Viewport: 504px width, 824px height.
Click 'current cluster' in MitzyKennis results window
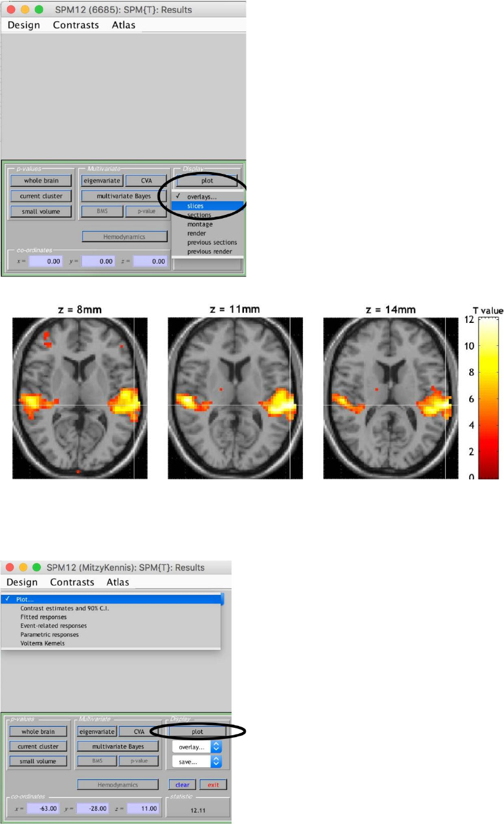click(x=38, y=746)
